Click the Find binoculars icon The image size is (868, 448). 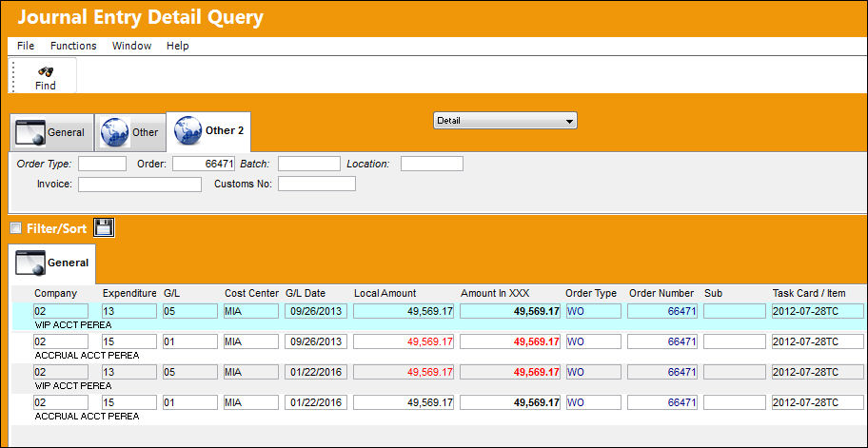coord(46,71)
